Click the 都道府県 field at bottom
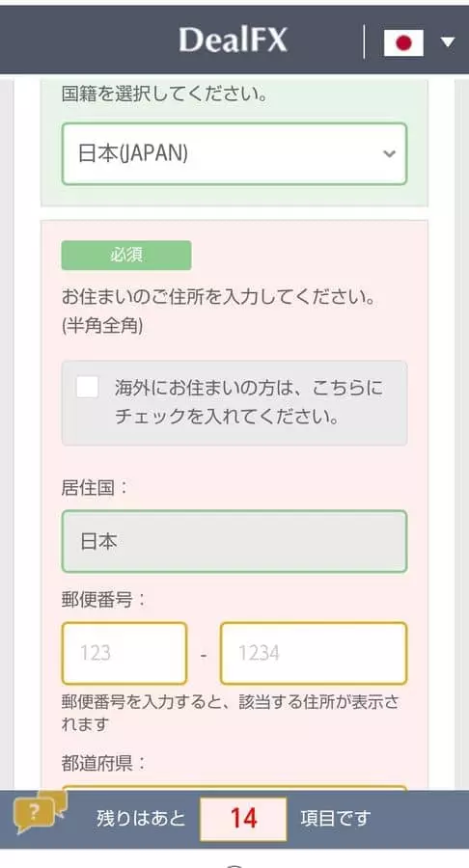Image resolution: width=469 pixels, height=868 pixels. (234, 788)
